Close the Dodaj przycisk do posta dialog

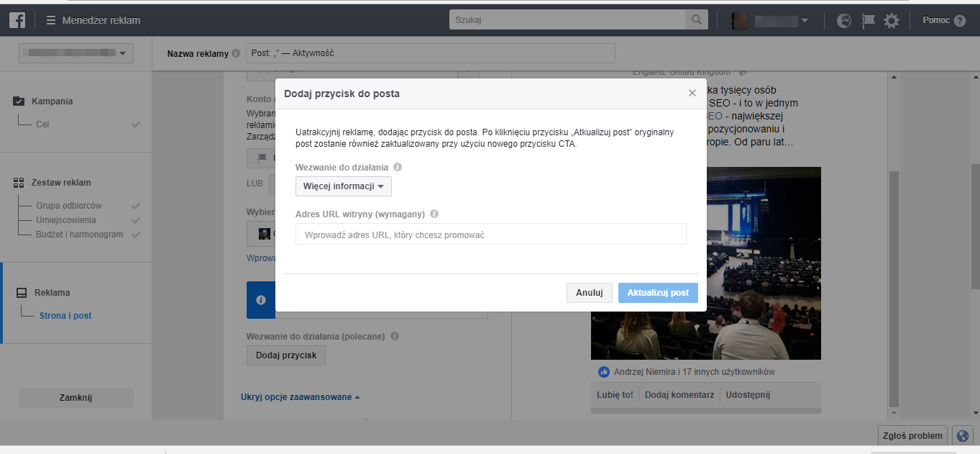[x=692, y=93]
